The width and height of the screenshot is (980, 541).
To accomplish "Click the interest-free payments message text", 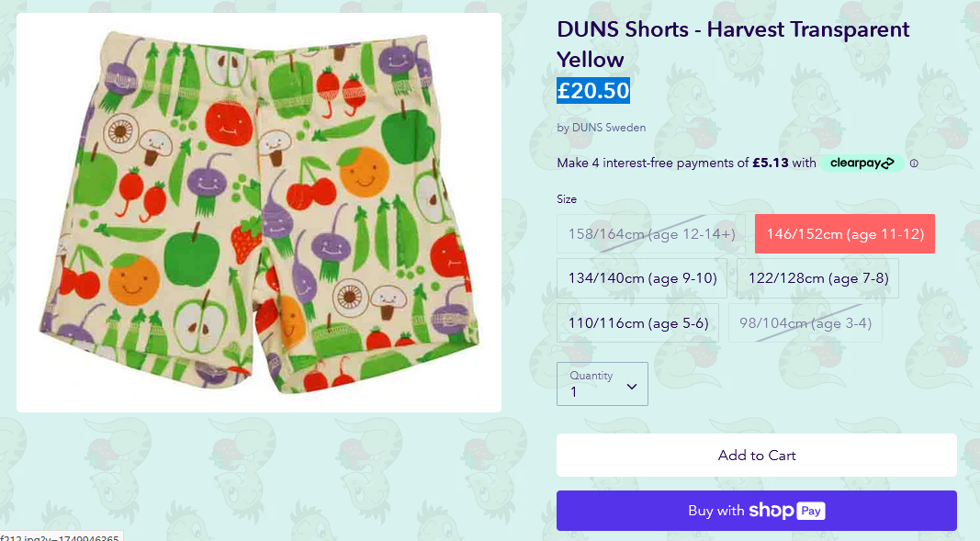I will (686, 163).
